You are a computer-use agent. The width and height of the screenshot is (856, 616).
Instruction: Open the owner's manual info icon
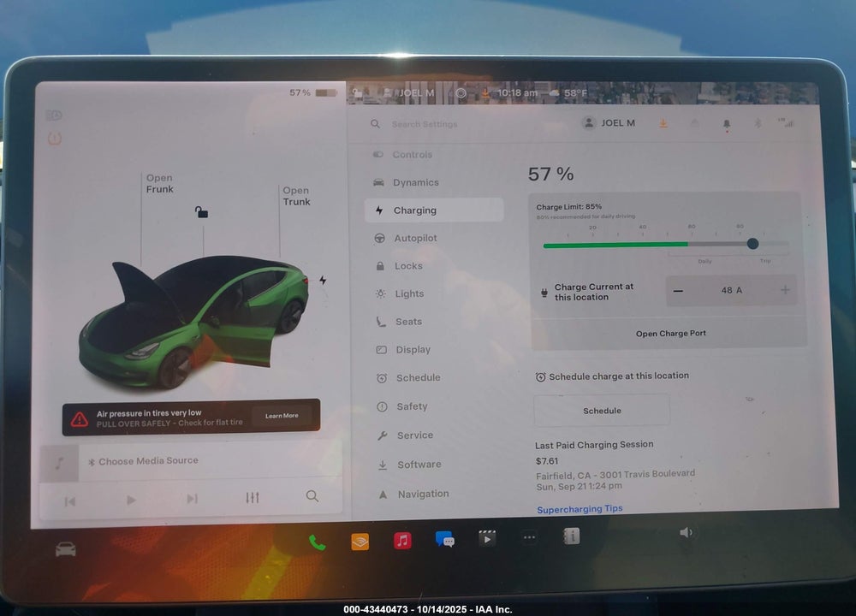(572, 537)
